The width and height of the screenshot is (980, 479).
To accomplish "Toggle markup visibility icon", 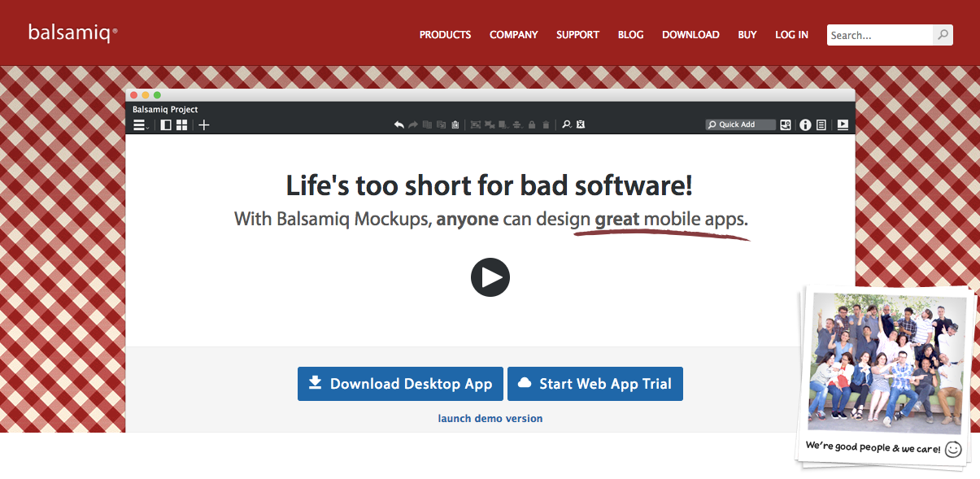I will [x=581, y=124].
